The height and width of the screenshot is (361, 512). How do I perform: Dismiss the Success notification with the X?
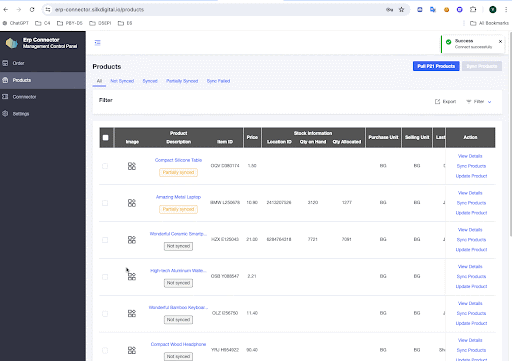tap(500, 41)
